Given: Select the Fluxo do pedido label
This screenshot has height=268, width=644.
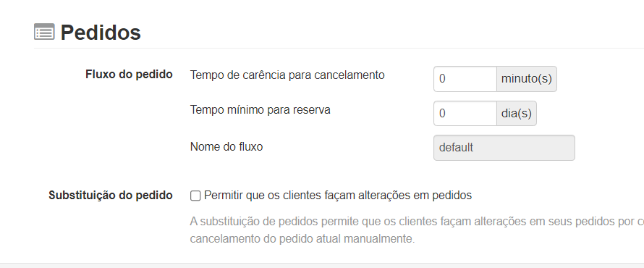Looking at the screenshot, I should (129, 75).
